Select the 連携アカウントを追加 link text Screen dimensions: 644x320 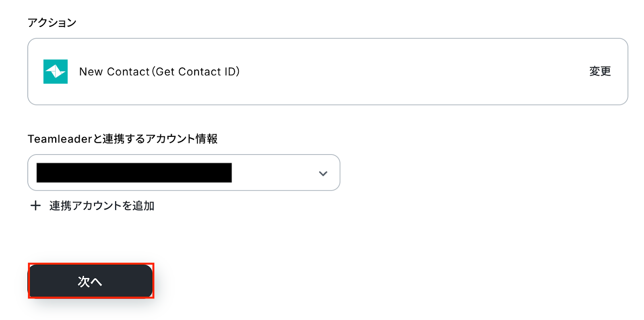[102, 206]
